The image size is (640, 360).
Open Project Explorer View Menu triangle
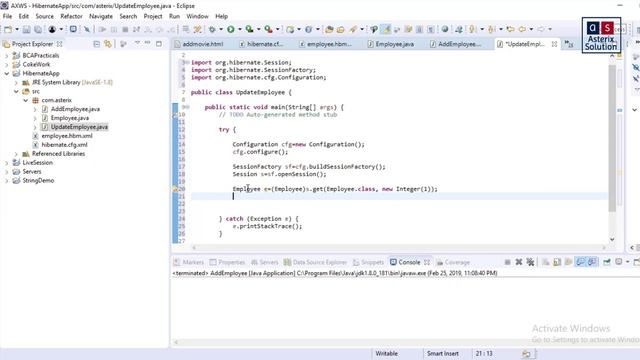137,43
